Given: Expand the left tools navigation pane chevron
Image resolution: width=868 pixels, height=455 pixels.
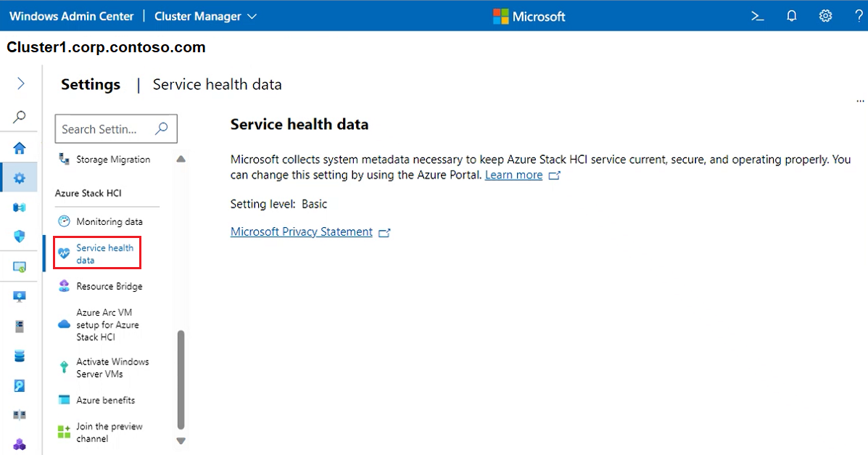Looking at the screenshot, I should click(x=20, y=83).
